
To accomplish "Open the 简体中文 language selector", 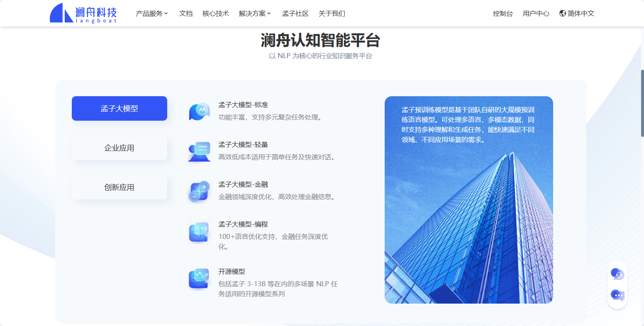I will (581, 13).
